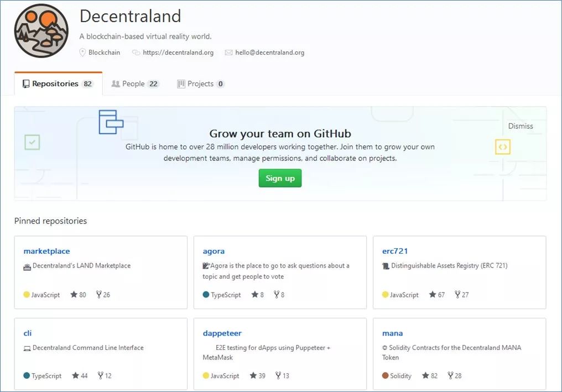Click the hello@decentraland.org email link

click(x=269, y=53)
